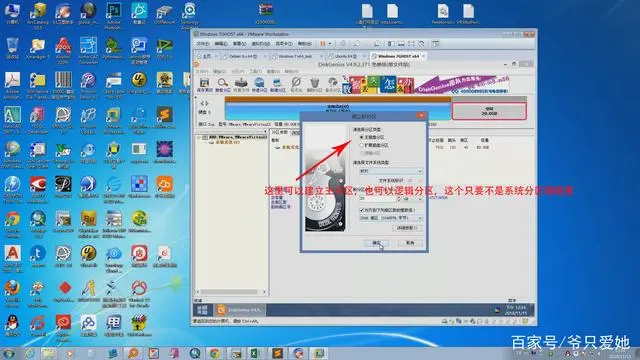Click the horizontal scrollbar of the disk tree panel
This screenshot has width=640, height=360.
point(231,292)
